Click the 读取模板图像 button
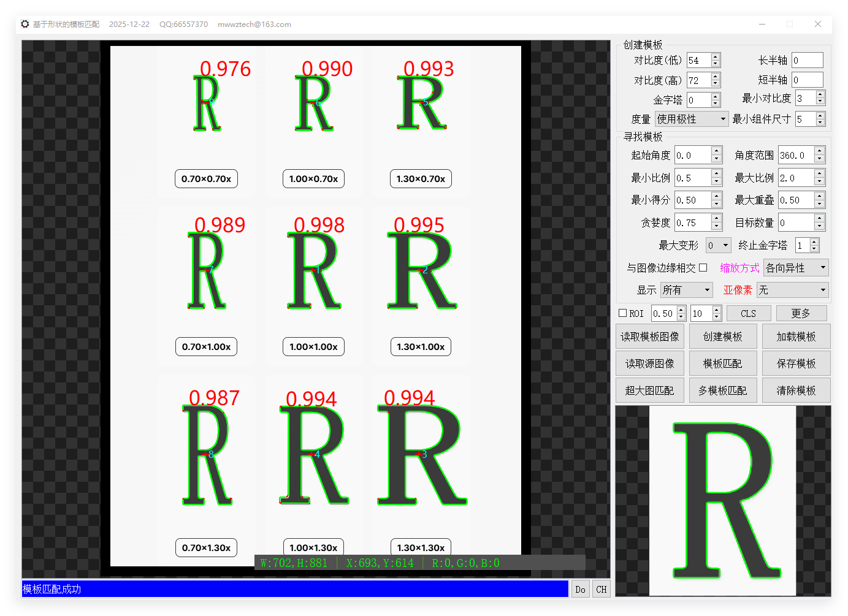848x616 pixels. pyautogui.click(x=649, y=337)
